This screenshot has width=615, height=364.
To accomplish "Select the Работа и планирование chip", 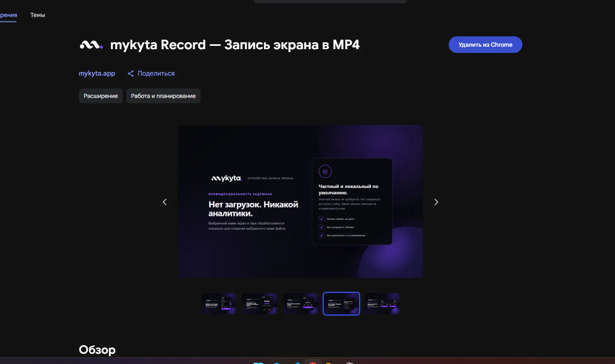I will point(163,96).
